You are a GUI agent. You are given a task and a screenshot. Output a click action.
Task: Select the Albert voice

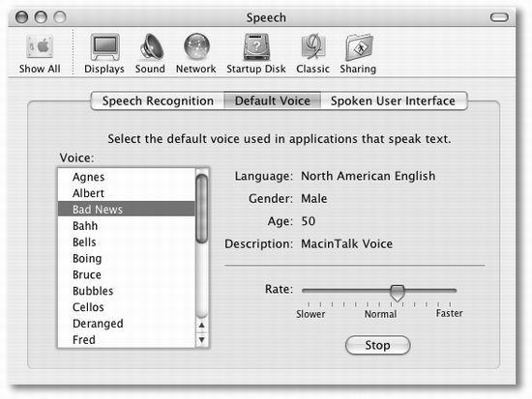tap(126, 193)
